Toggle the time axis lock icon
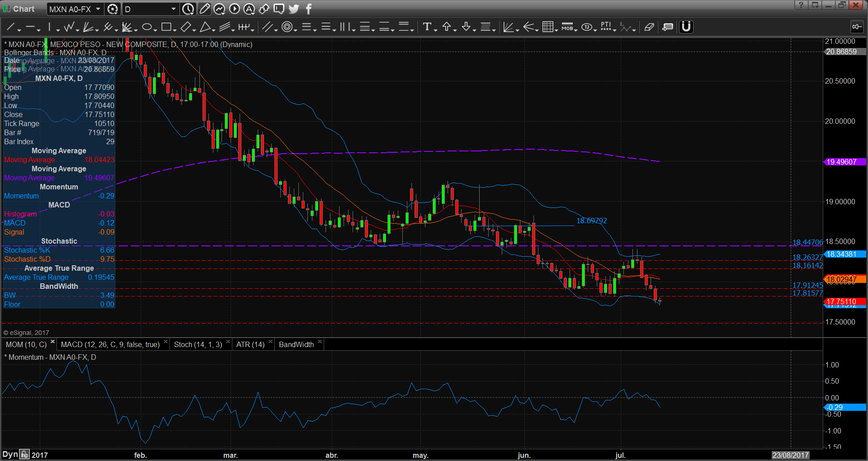Screen dimensions: 868x461 (24, 454)
